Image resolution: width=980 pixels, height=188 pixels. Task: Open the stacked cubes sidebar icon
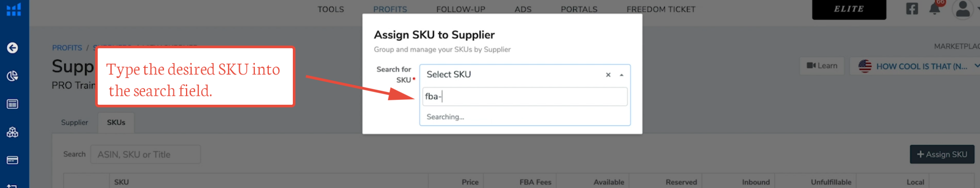pos(13,132)
